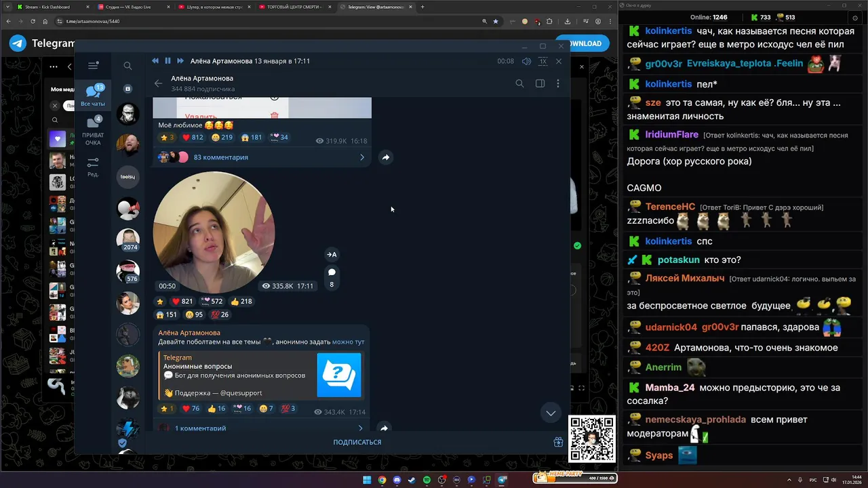Skip to the previous media in the player
The width and height of the screenshot is (868, 488).
[155, 61]
